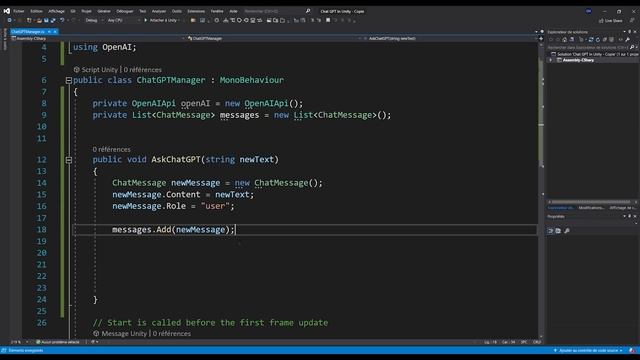Click the home icon in Solution Explorer

[564, 40]
